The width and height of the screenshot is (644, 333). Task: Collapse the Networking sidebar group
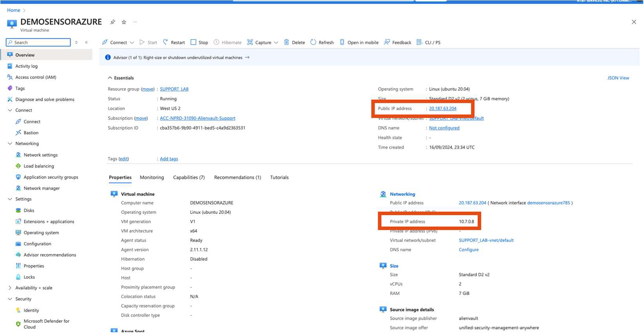(10, 144)
